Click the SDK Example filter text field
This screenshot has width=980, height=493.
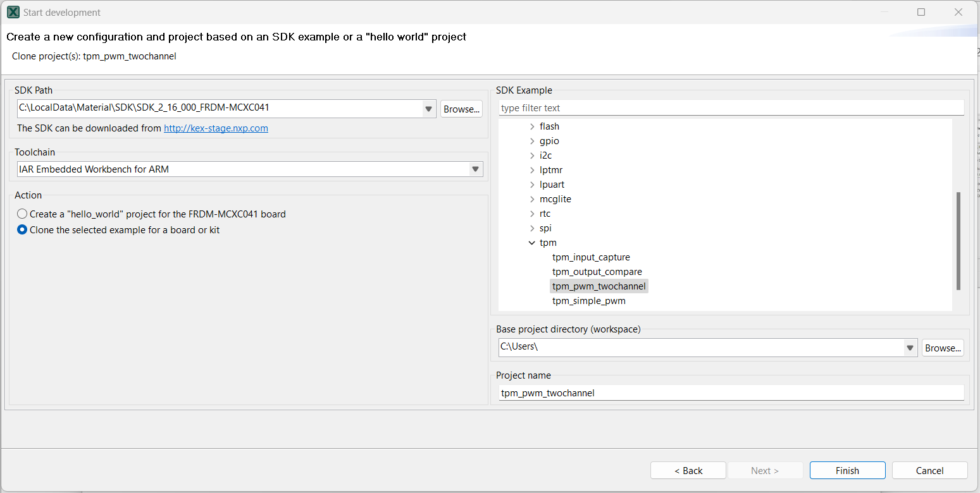pos(731,108)
